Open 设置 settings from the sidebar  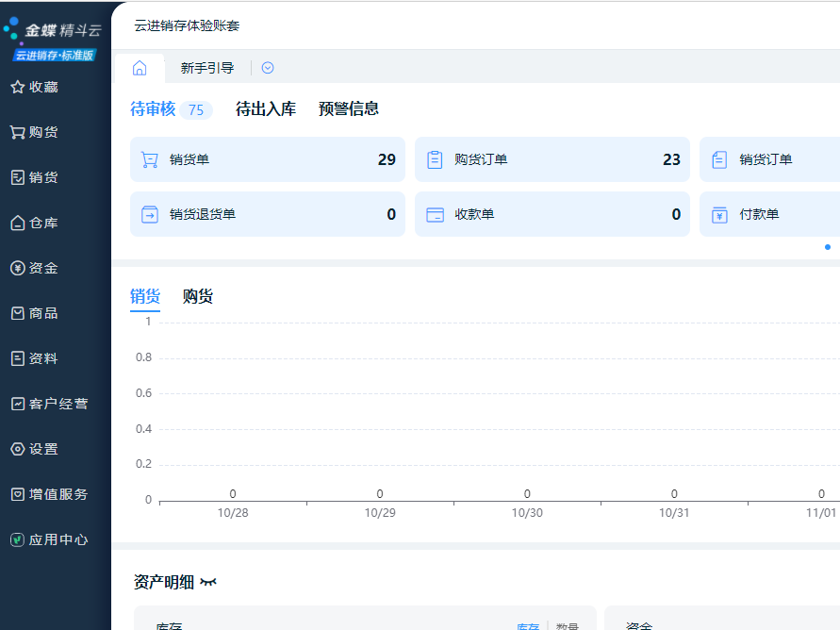pos(35,449)
